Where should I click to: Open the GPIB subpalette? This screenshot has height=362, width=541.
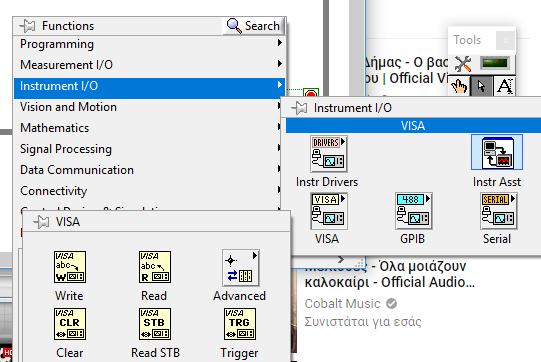(413, 211)
